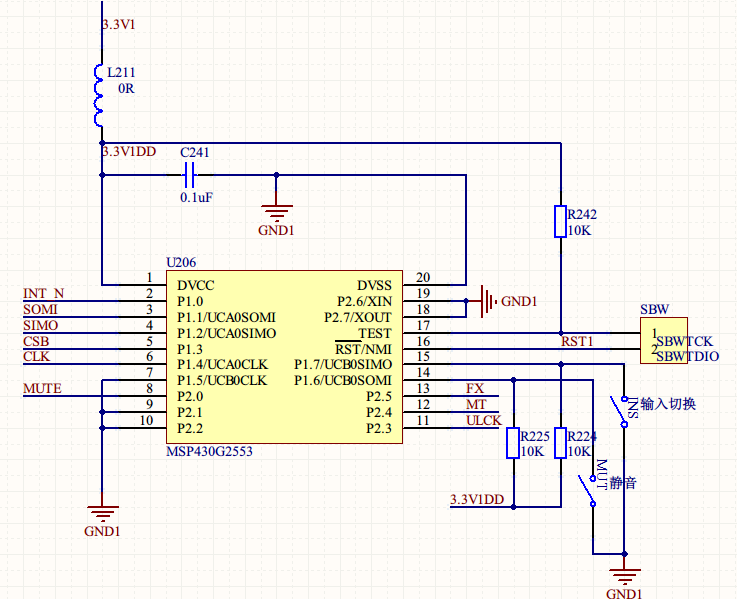This screenshot has width=737, height=599.
Task: Click the DVSS pin name
Action: 374,285
